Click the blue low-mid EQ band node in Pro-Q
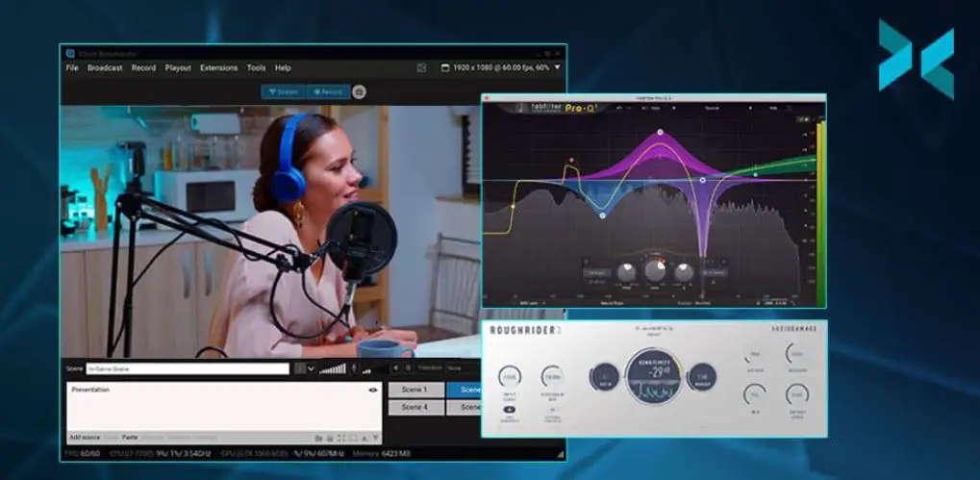The image size is (980, 480). coord(602,215)
